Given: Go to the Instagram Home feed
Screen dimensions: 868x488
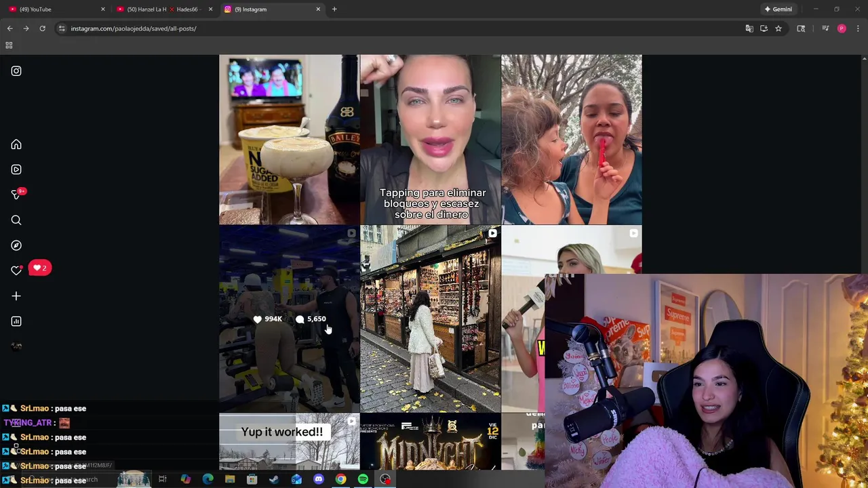Looking at the screenshot, I should [16, 144].
